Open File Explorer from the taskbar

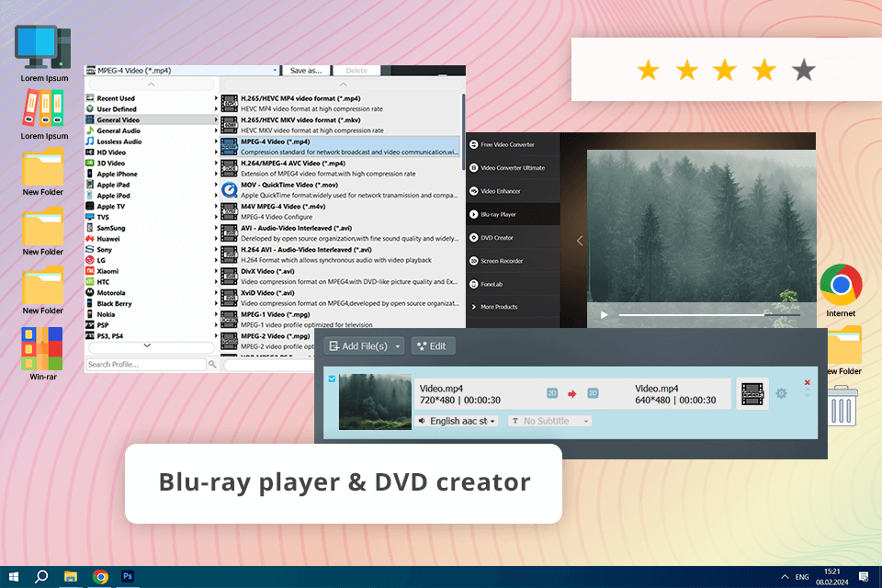coord(71,577)
